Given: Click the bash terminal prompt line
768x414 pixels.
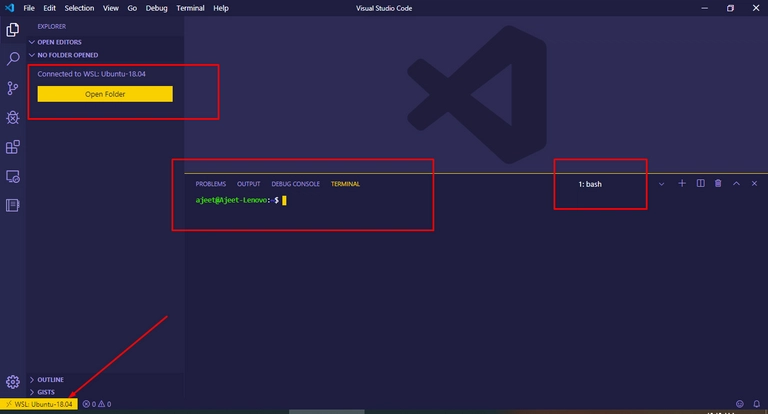Looking at the screenshot, I should 241,200.
